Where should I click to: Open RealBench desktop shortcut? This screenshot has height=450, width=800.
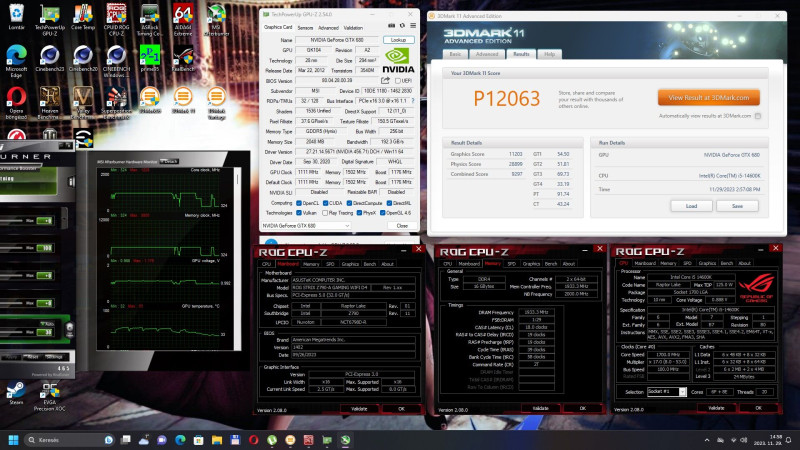click(x=183, y=59)
